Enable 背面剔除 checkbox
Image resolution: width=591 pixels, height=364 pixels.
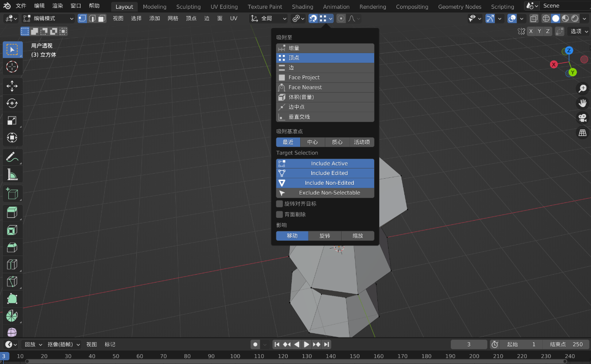(x=280, y=215)
